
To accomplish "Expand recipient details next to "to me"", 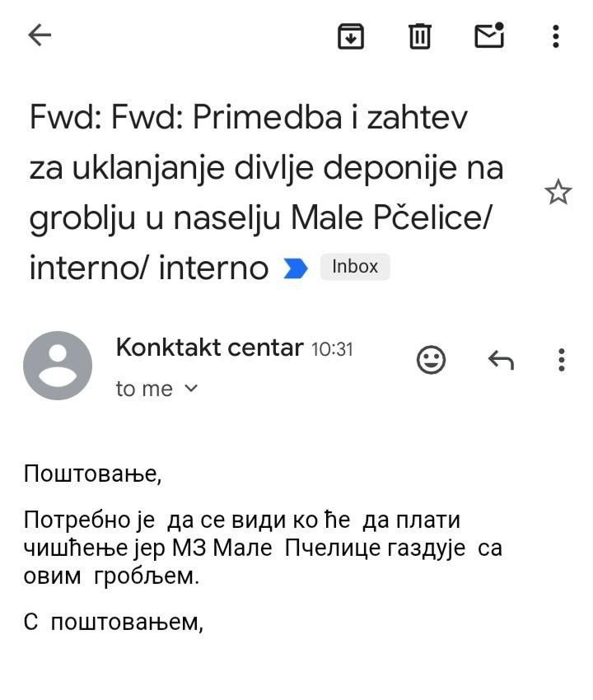I will [x=191, y=388].
